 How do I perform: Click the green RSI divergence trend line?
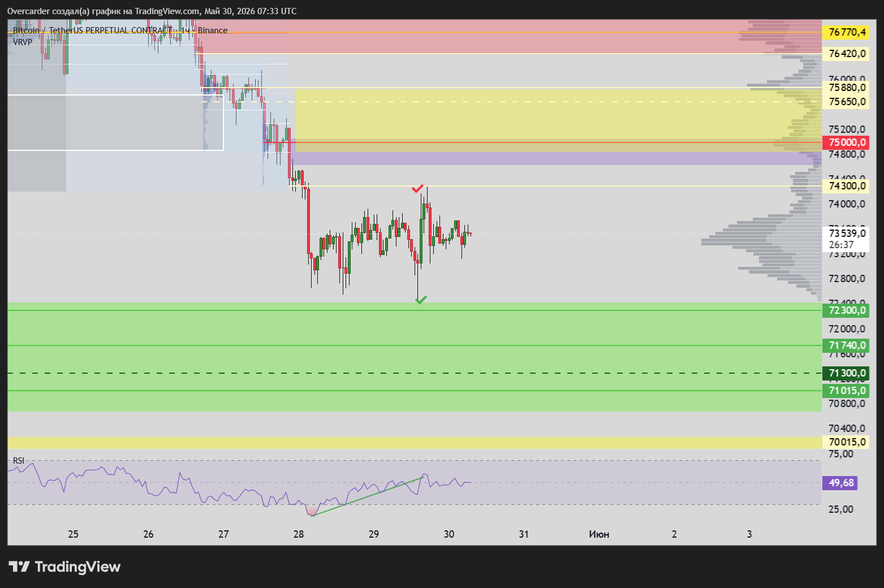pyautogui.click(x=368, y=496)
